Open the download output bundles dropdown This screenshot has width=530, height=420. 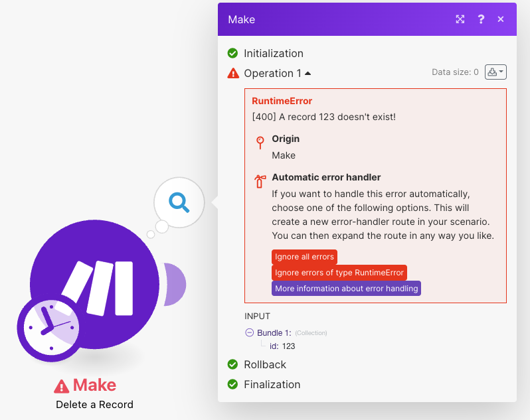(x=495, y=72)
